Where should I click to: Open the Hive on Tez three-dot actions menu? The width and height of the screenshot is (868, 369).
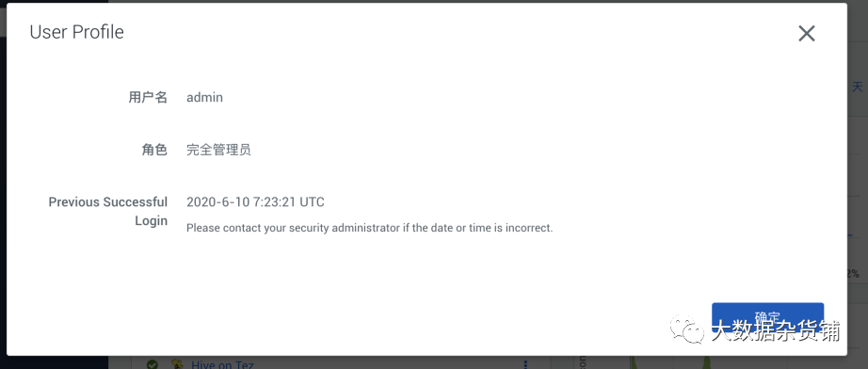(x=524, y=364)
